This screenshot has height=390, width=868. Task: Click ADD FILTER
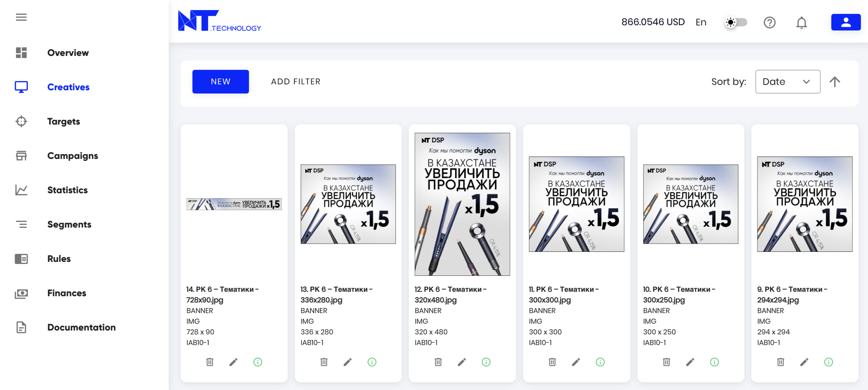[x=296, y=82]
